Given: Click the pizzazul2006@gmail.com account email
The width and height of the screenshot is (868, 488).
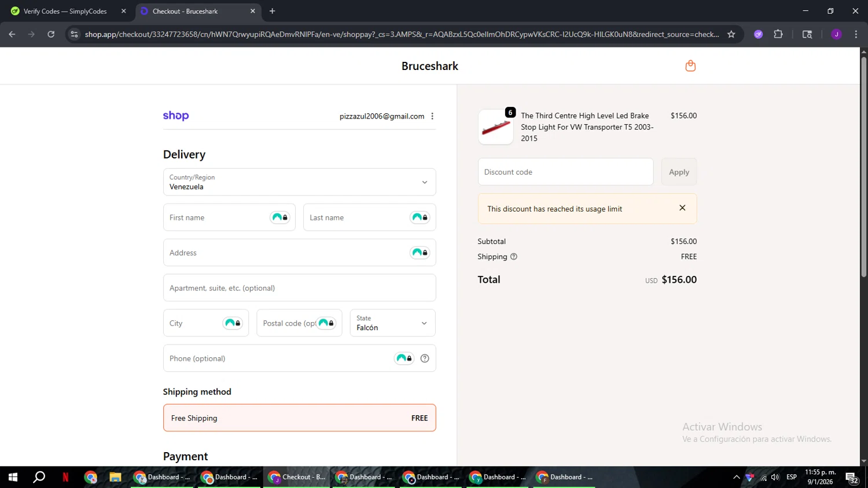Looking at the screenshot, I should pos(382,116).
